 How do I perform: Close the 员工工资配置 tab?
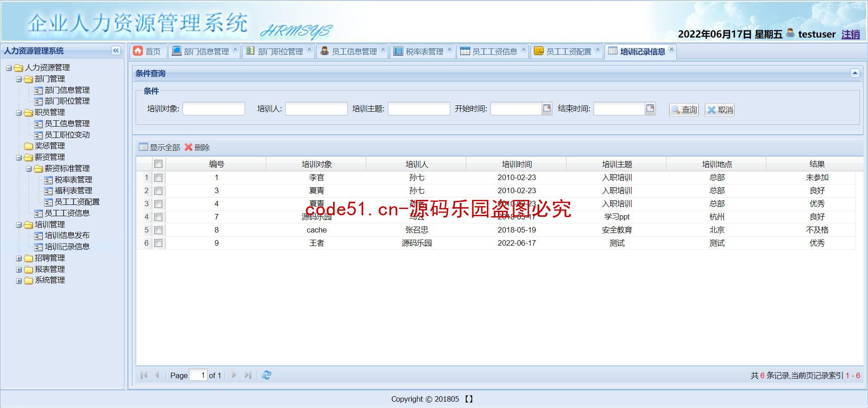[598, 49]
